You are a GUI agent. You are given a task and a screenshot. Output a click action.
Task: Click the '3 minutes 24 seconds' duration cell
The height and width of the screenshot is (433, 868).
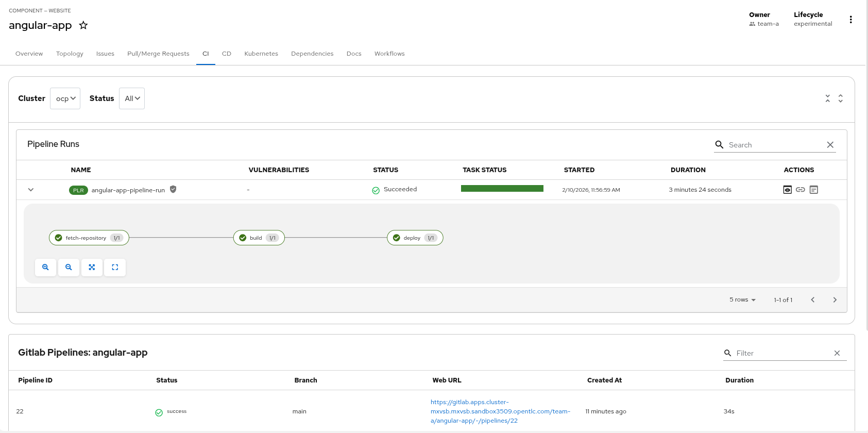tap(700, 190)
